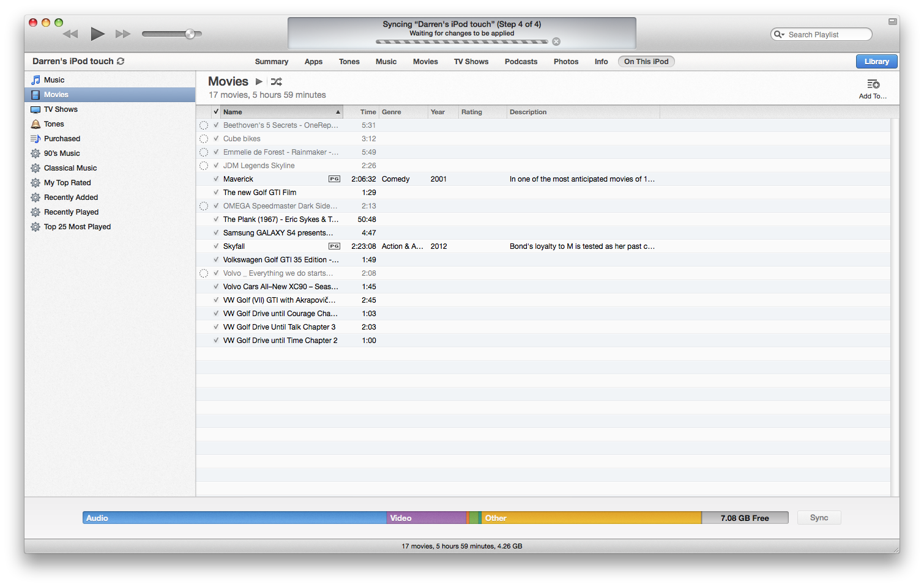Sort by the Description column
The image size is (924, 587).
pyautogui.click(x=583, y=112)
